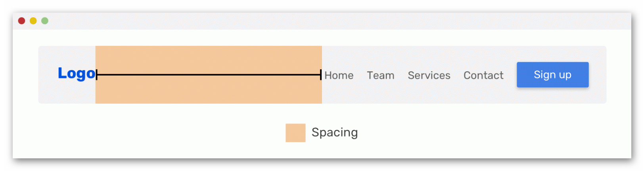
Task: Click the navbar padding before the Logo
Action: pos(48,75)
